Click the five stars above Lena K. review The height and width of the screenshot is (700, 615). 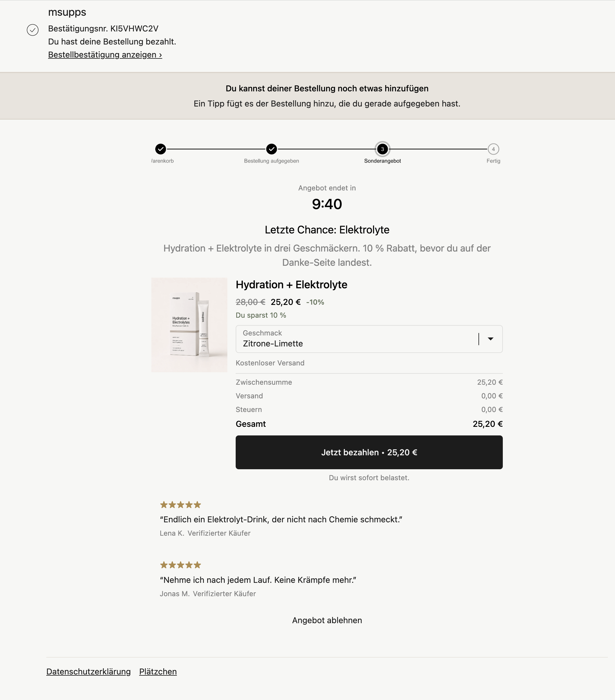coord(180,505)
